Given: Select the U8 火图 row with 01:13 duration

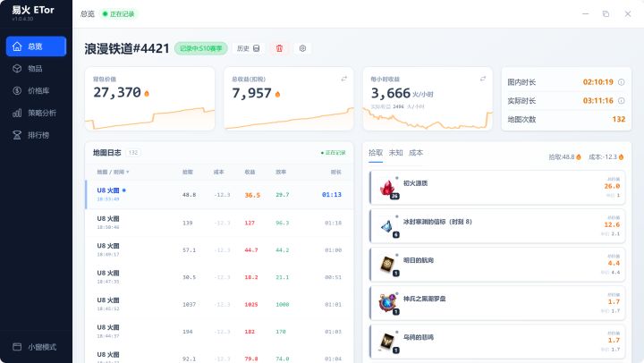Looking at the screenshot, I should pos(219,195).
